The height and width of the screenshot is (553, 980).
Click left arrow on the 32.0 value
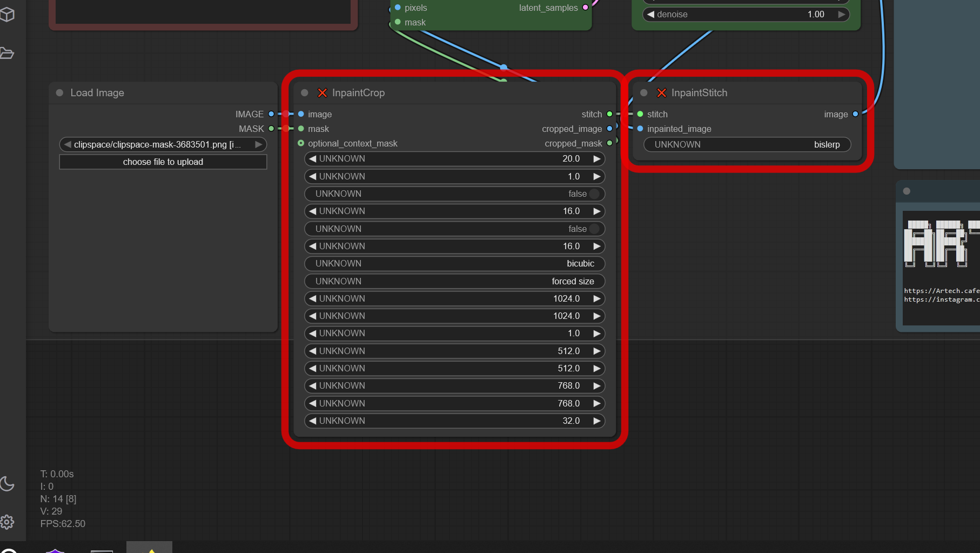[312, 421]
